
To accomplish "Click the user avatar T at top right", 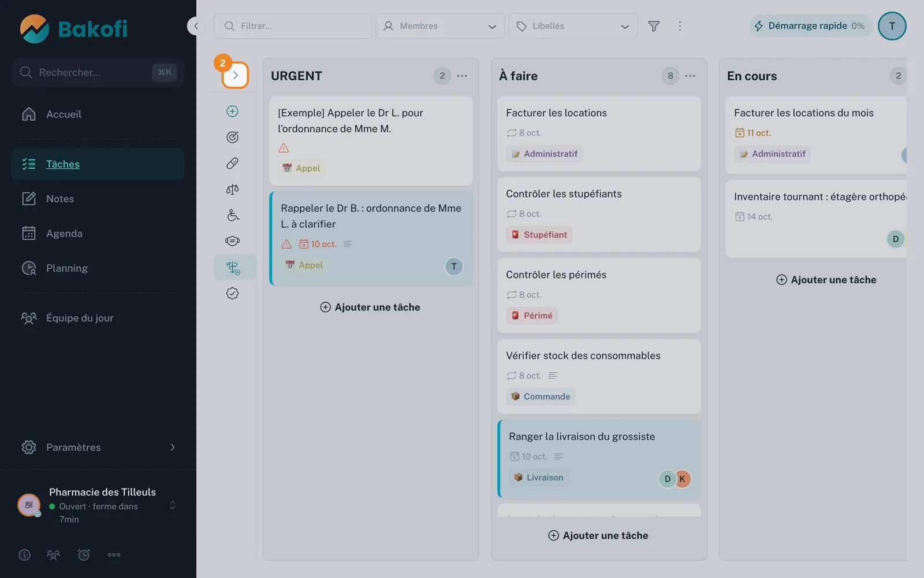I will (x=892, y=26).
